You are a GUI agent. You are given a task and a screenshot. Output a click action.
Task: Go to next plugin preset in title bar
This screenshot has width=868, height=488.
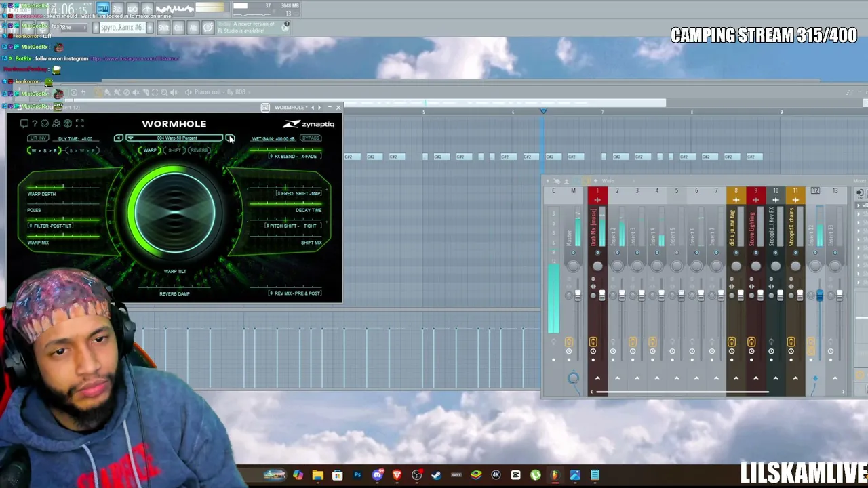[319, 107]
